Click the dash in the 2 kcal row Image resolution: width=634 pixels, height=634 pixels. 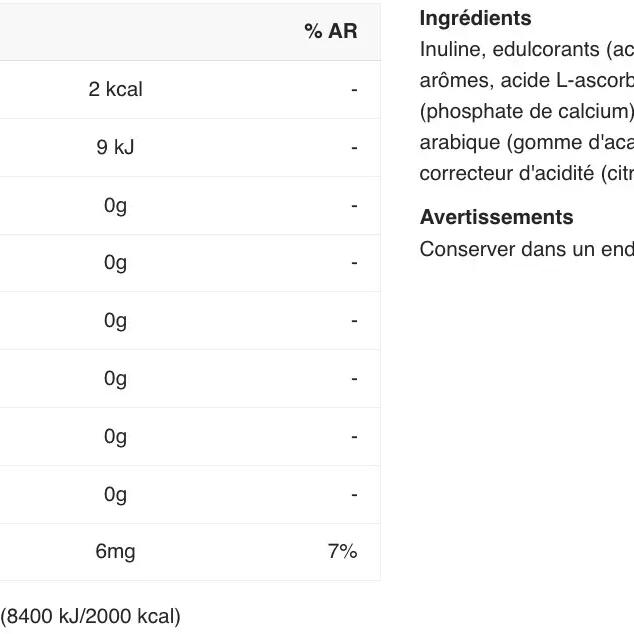pos(354,89)
